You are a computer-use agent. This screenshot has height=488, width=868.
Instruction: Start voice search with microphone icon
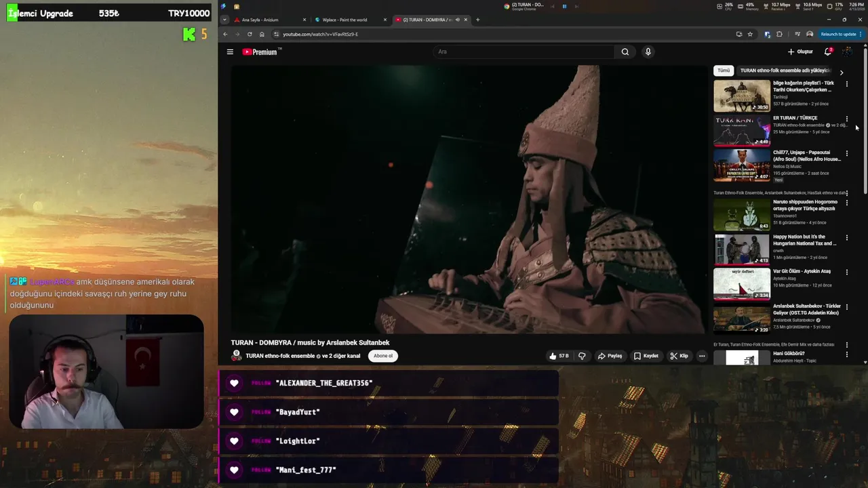[x=648, y=52]
